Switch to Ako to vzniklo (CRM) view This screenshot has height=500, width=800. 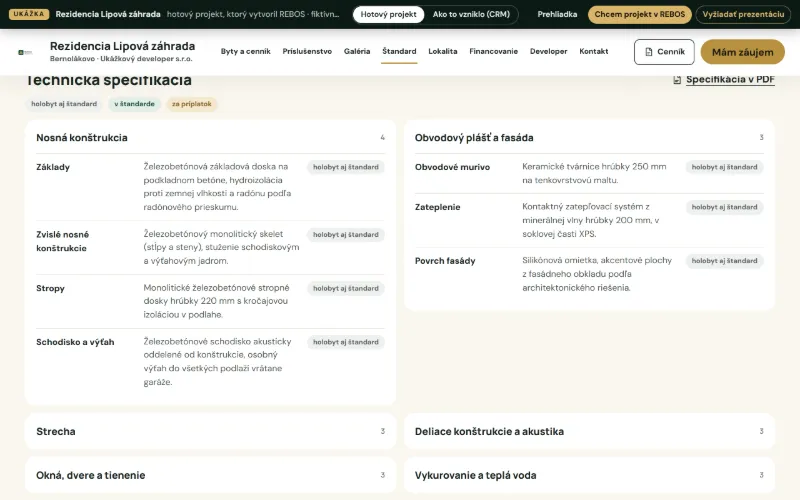471,14
